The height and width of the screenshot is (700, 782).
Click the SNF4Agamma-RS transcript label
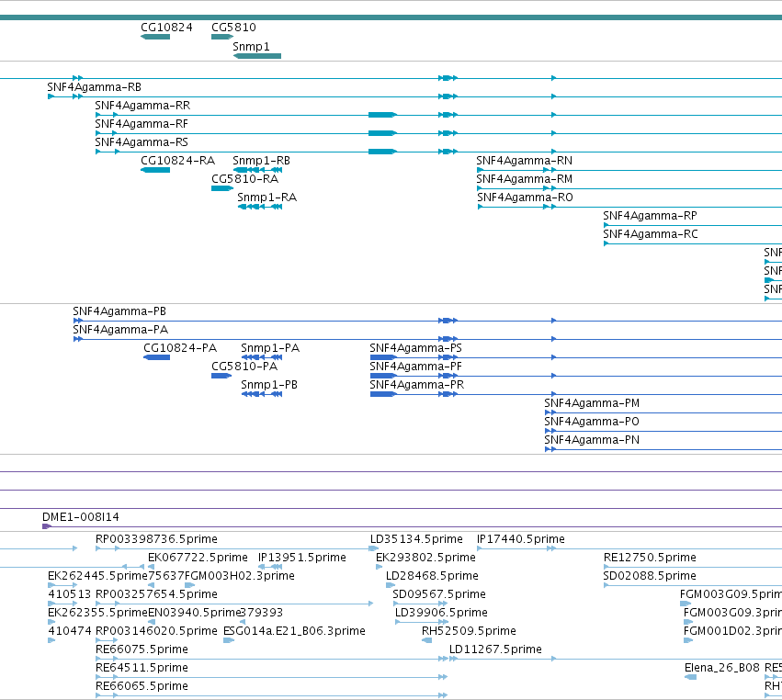[x=142, y=142]
